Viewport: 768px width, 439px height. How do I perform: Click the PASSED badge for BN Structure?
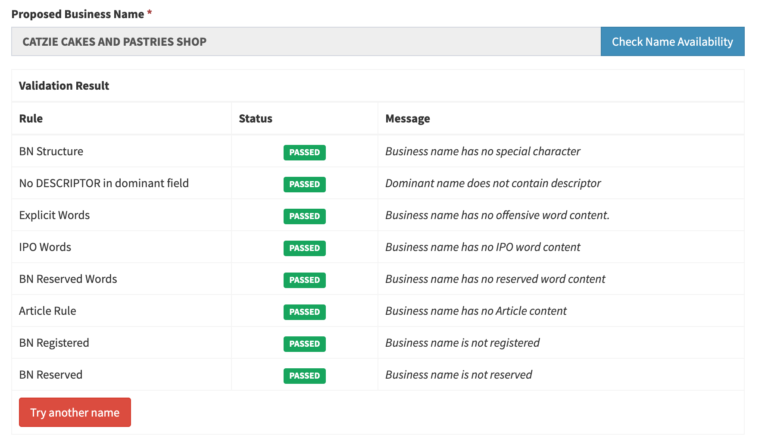pyautogui.click(x=304, y=152)
